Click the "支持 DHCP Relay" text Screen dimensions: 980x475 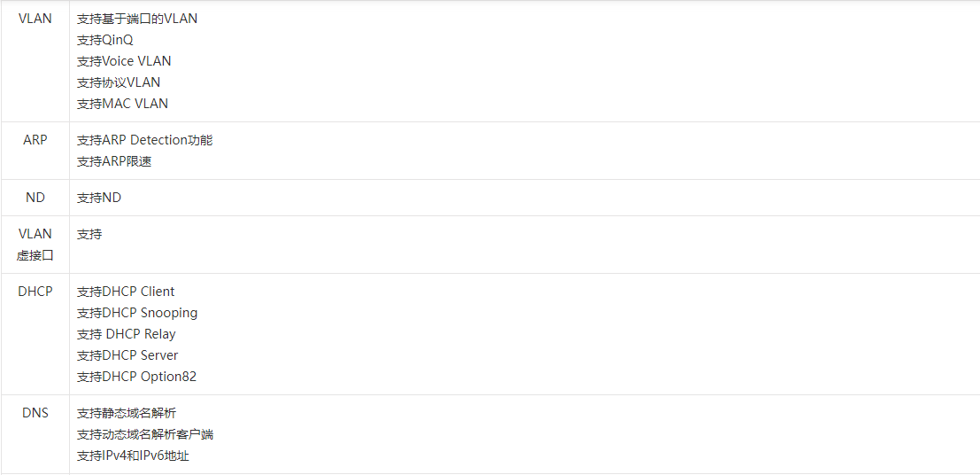tap(127, 334)
